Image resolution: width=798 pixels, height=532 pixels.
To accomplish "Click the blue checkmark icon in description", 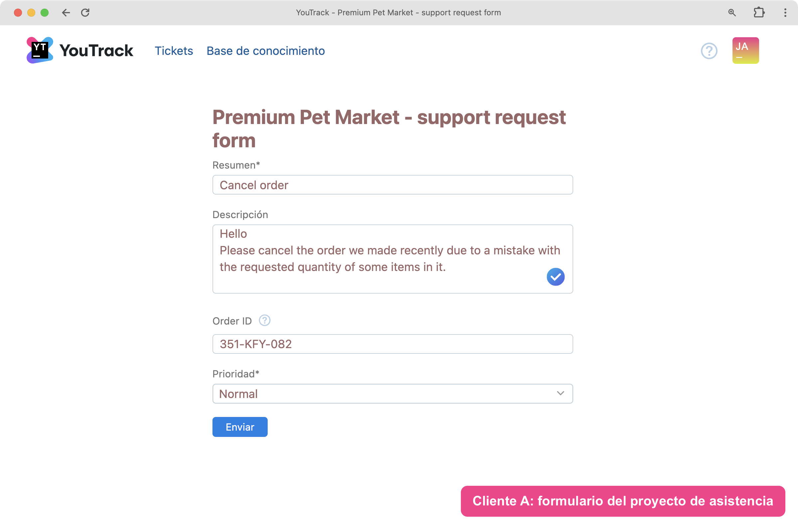I will click(555, 277).
